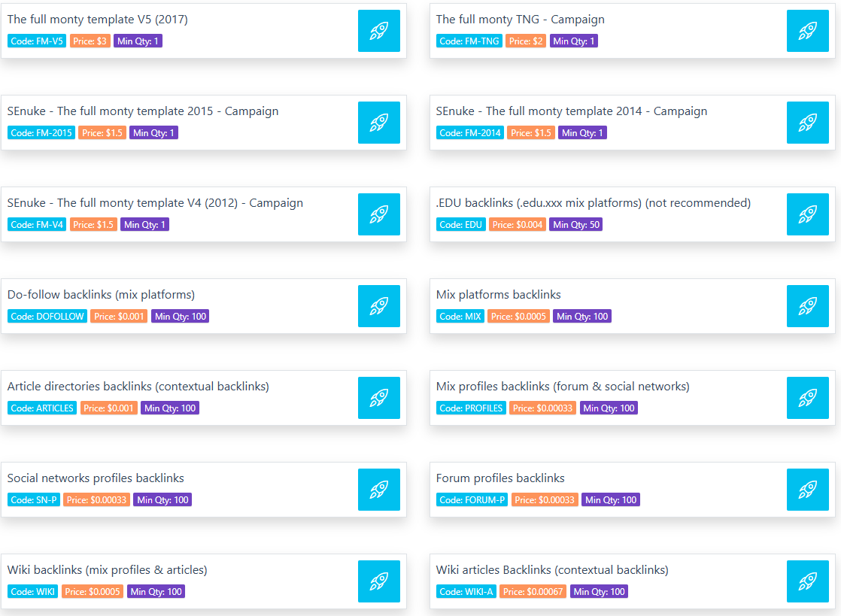Launch Mix platforms backlinks rocket button
This screenshot has height=616, width=841.
point(807,305)
